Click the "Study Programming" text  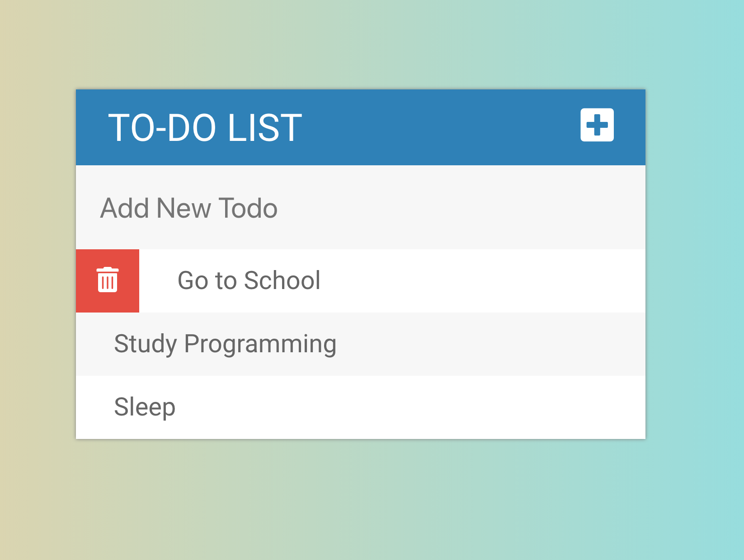click(225, 344)
